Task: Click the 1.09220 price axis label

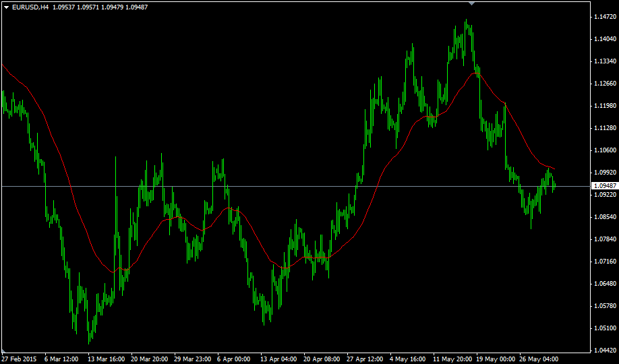Action: 606,195
